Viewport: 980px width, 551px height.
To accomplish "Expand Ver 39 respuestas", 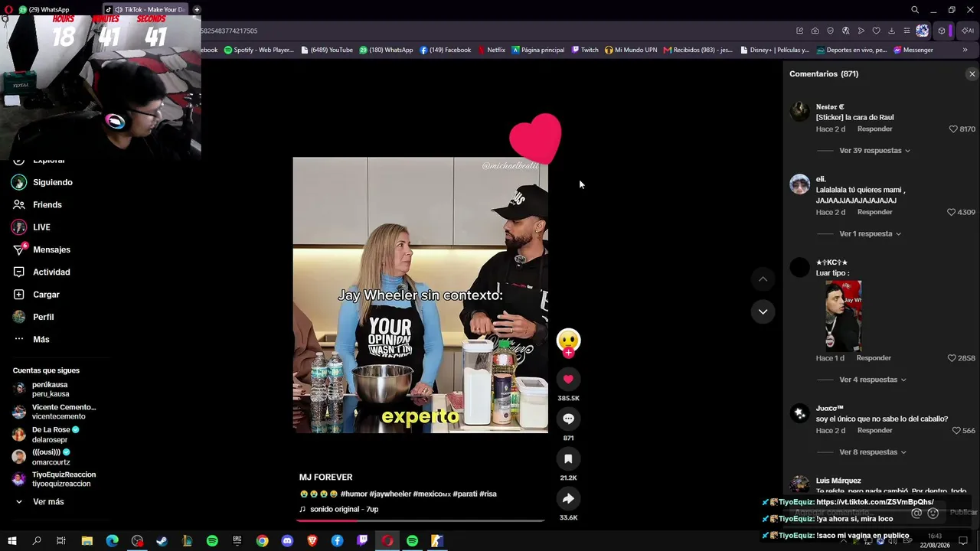I will point(874,151).
